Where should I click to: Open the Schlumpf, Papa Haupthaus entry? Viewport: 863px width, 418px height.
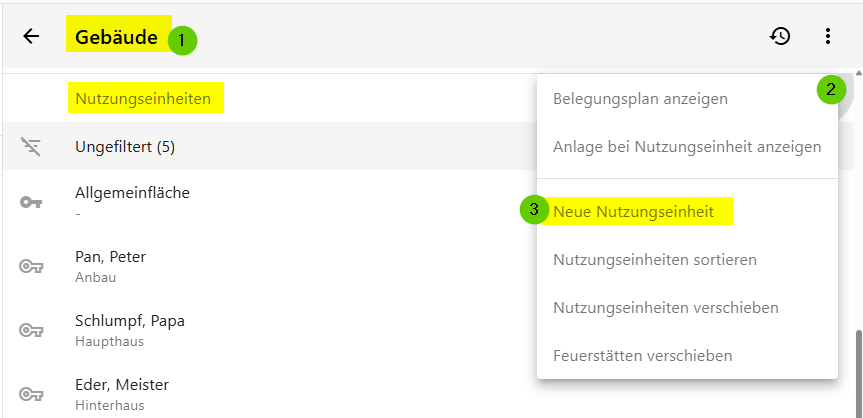270,330
